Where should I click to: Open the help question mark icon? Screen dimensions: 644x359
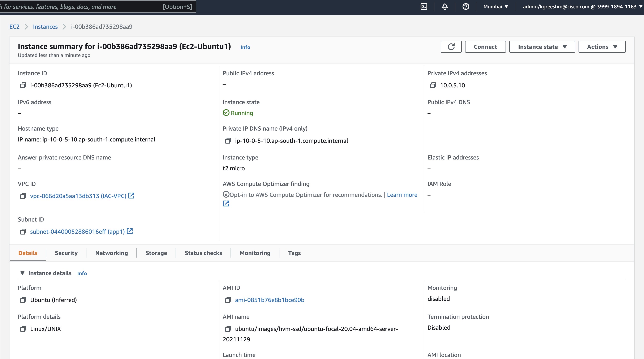coord(466,7)
